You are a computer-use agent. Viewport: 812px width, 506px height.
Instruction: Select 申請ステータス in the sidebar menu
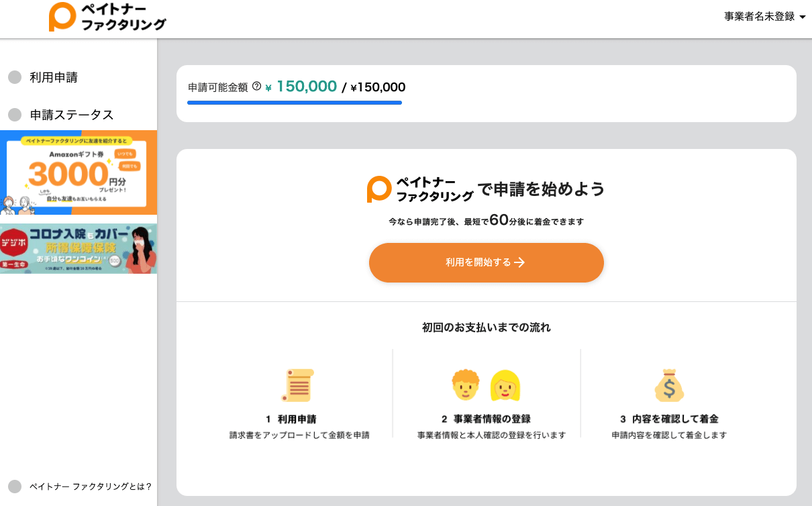click(x=72, y=114)
